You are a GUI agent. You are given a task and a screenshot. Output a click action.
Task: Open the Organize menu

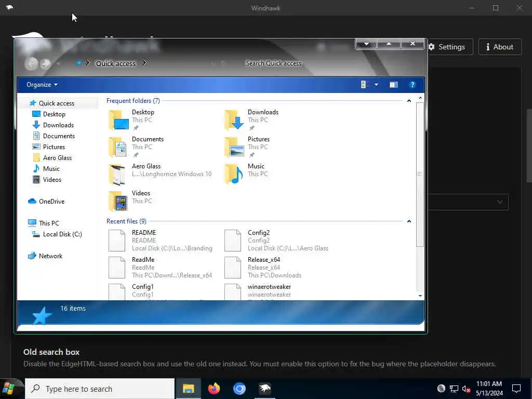click(42, 85)
